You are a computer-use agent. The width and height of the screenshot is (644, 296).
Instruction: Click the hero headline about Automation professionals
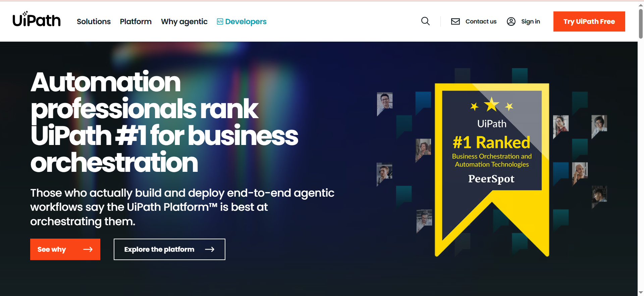click(164, 122)
